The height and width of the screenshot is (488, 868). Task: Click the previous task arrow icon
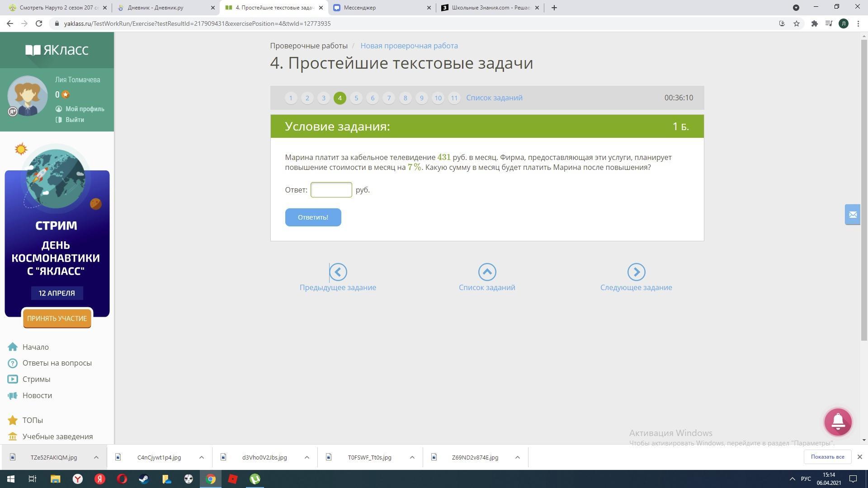338,272
